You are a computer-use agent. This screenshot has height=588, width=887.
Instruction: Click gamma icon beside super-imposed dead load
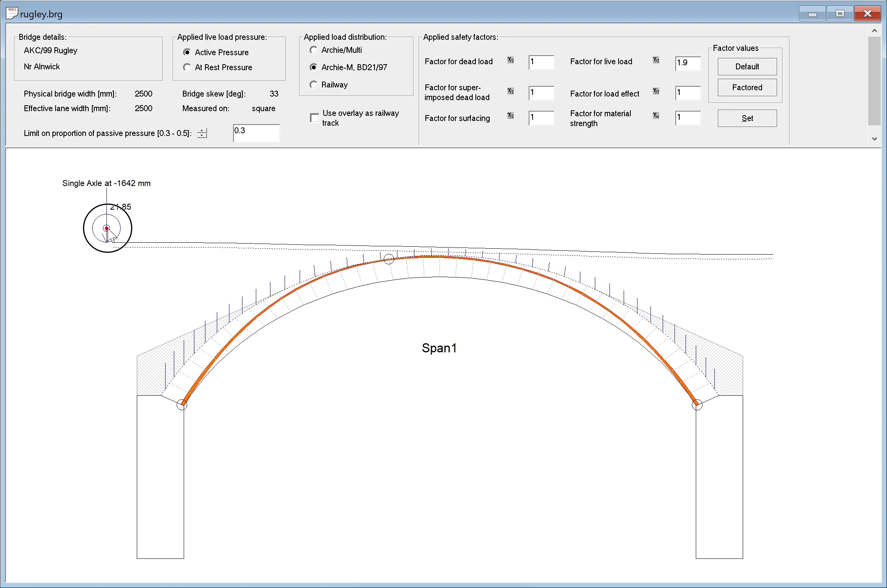point(511,91)
